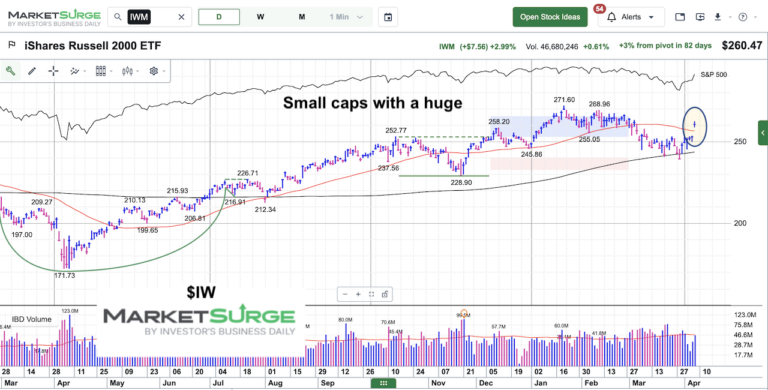This screenshot has height=390, width=768.
Task: Select the crosshair cursor tool
Action: tap(53, 71)
